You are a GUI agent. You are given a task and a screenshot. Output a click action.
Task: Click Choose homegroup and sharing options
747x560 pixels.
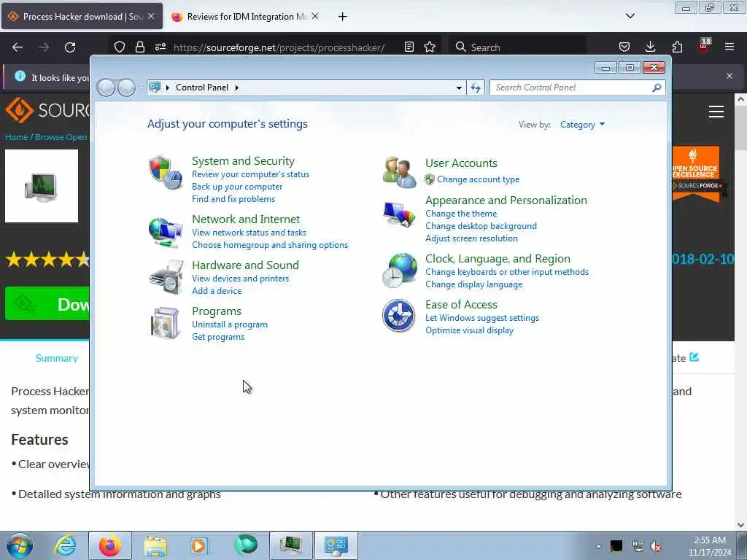click(270, 245)
